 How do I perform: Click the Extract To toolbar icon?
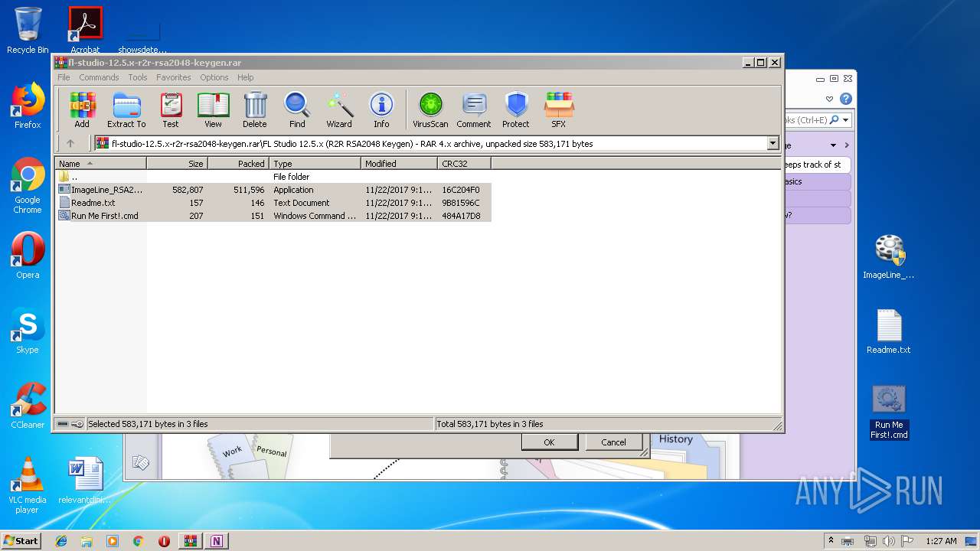[x=126, y=110]
